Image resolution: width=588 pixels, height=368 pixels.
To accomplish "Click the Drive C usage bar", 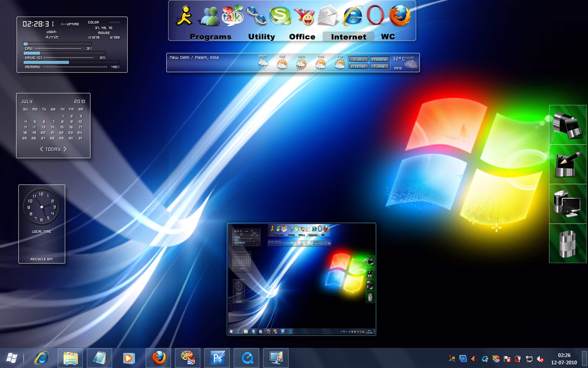I will (x=64, y=53).
